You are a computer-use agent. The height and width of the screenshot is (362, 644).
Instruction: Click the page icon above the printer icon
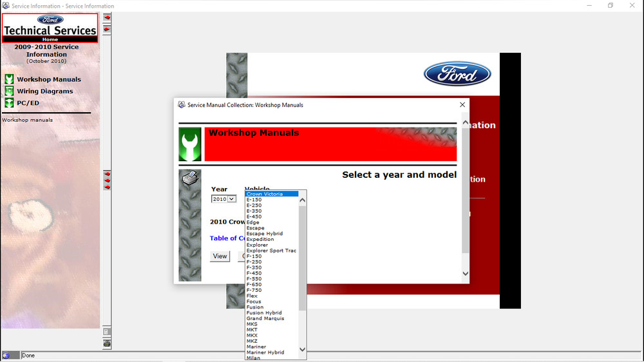coord(106,332)
